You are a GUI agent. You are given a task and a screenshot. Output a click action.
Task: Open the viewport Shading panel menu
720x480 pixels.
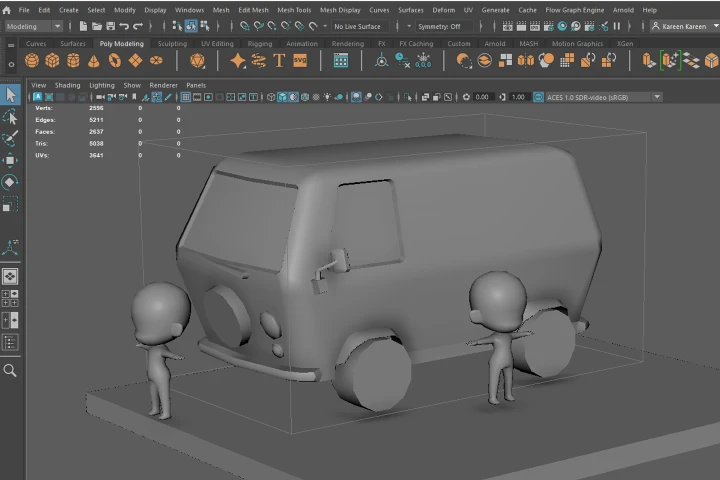68,85
